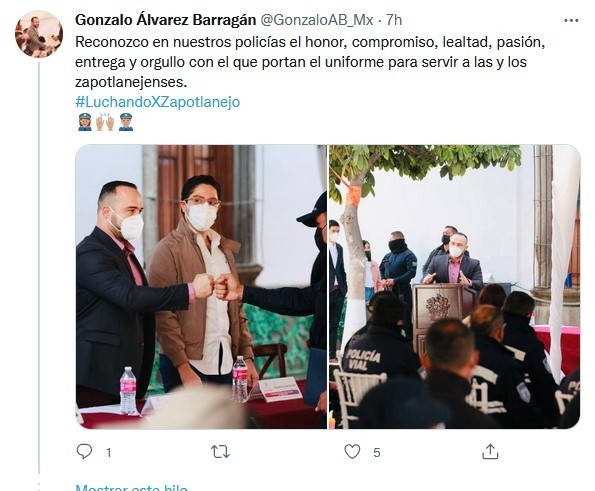Open the Gonzalo Álvarez Barragán display name
Screen dimensions: 595x491
click(165, 20)
